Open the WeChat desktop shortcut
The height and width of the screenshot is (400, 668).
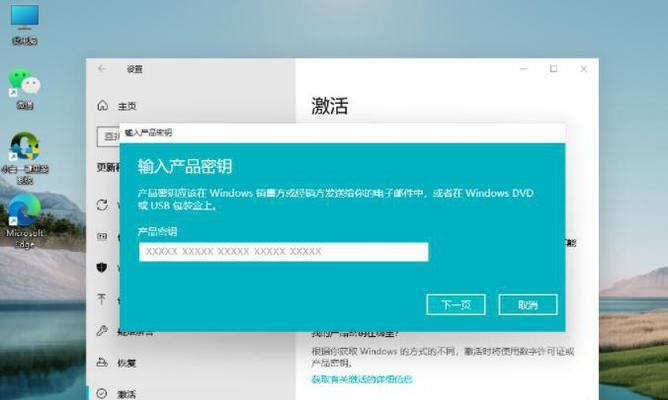click(25, 89)
